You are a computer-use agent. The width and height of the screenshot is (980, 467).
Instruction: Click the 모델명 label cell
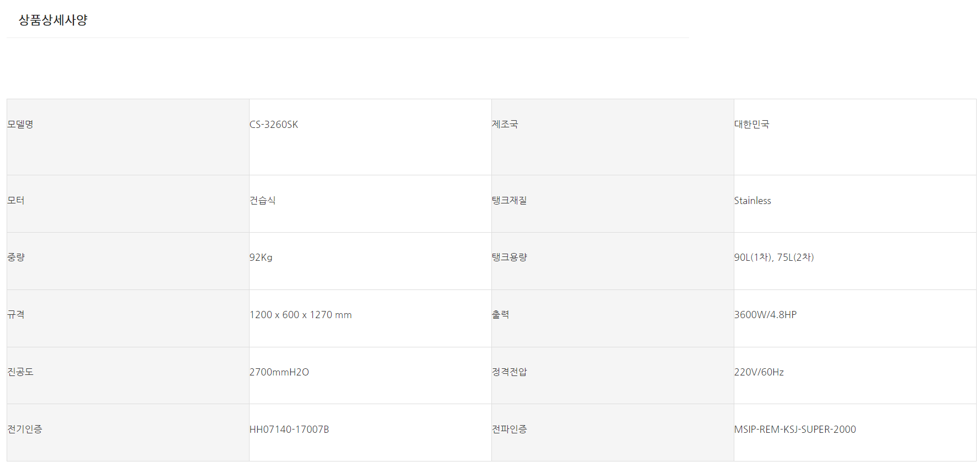click(20, 125)
